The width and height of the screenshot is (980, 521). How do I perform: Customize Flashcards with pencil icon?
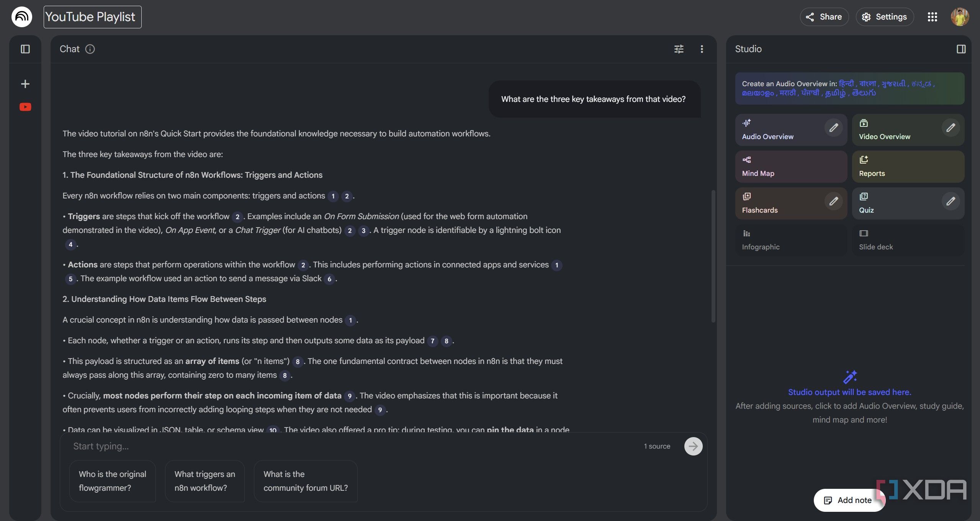coord(833,201)
